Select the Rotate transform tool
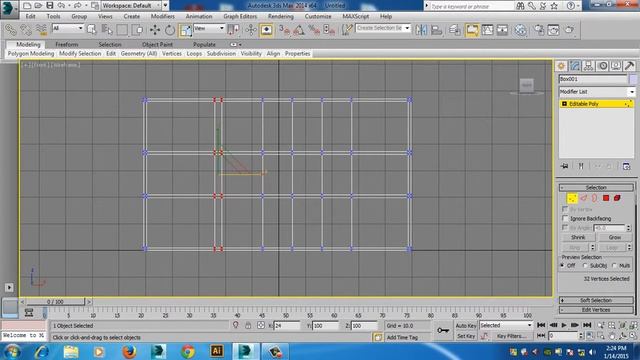This screenshot has width=640, height=360. [170, 30]
